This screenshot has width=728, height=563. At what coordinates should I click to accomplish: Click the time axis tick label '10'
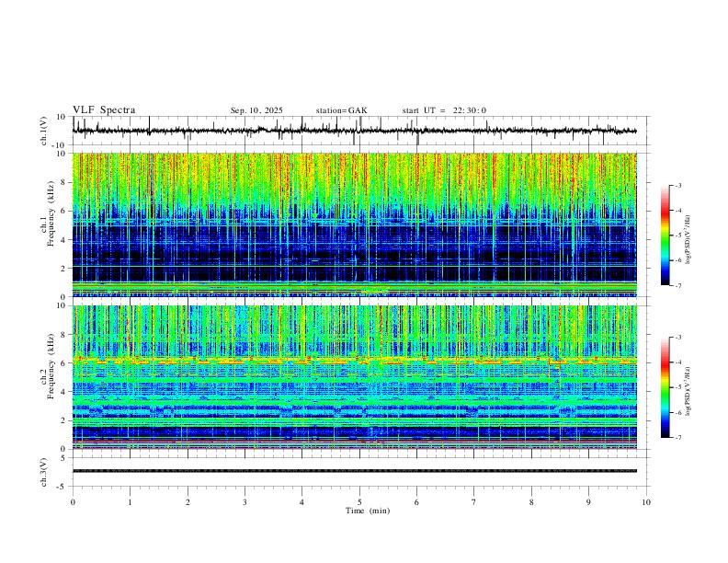click(646, 502)
